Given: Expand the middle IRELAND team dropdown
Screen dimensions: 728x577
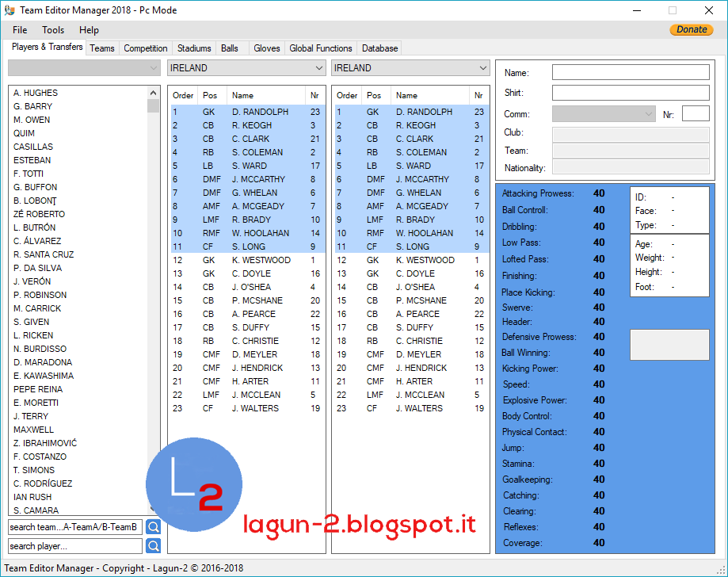Looking at the screenshot, I should coord(246,68).
